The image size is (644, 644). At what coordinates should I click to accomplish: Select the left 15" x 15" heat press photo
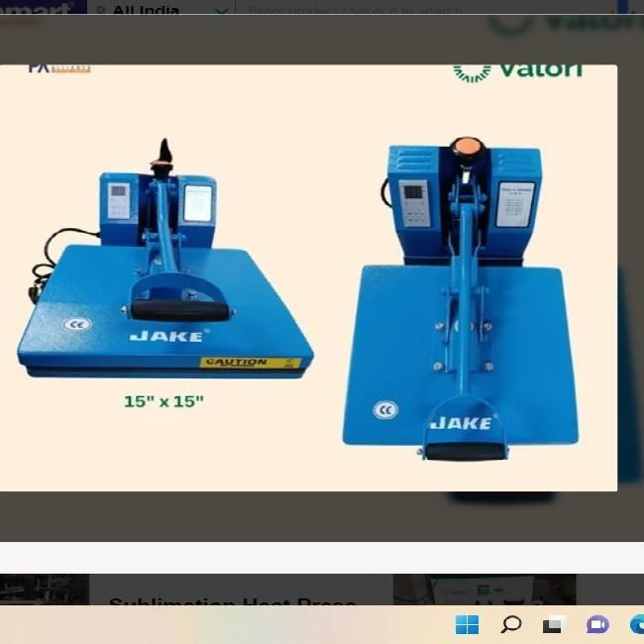pyautogui.click(x=163, y=268)
